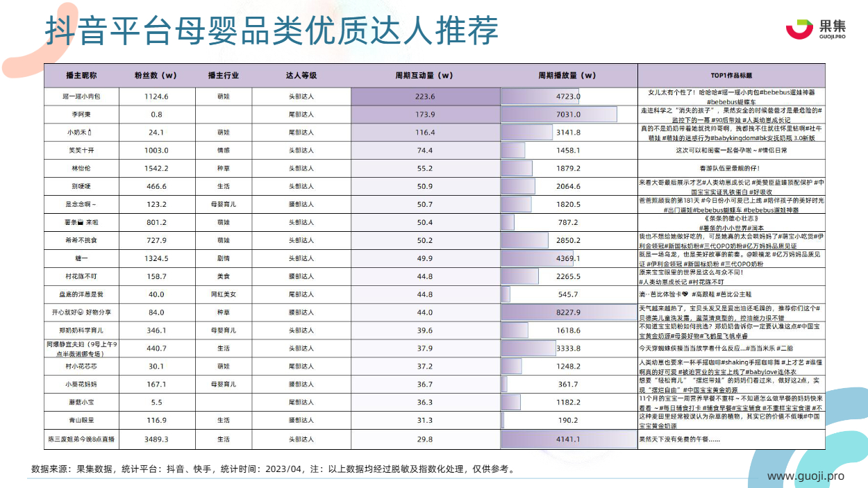Click the follower count 0.8

pos(156,115)
